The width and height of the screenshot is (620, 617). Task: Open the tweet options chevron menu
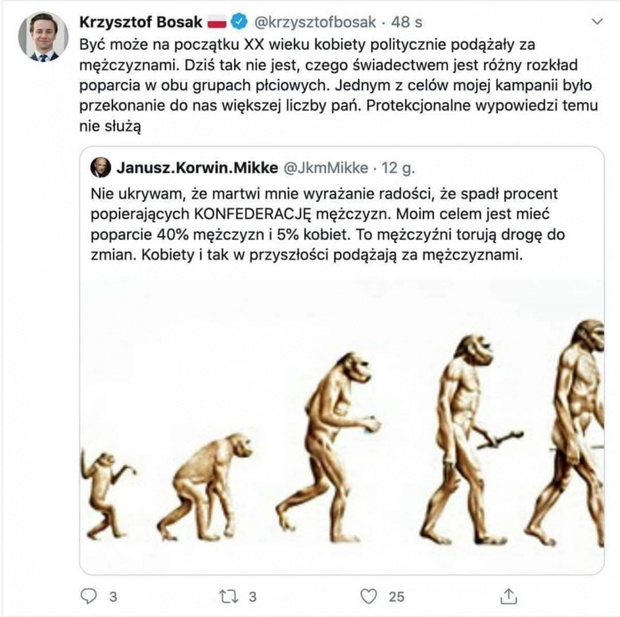pos(597,21)
